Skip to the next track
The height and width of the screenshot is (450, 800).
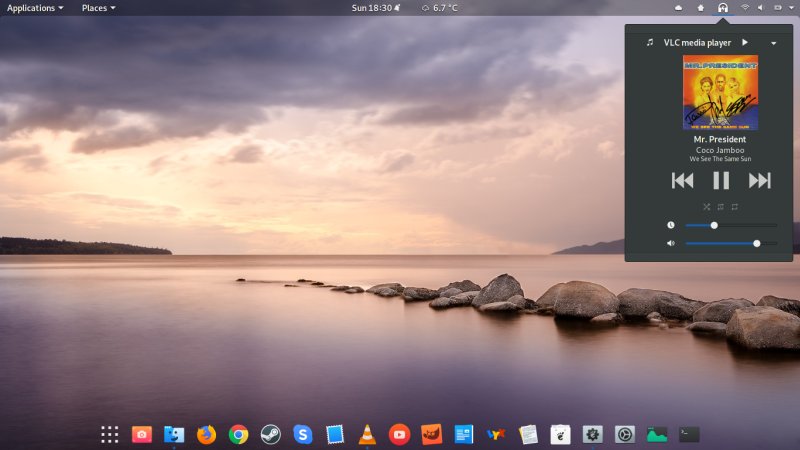pos(759,180)
